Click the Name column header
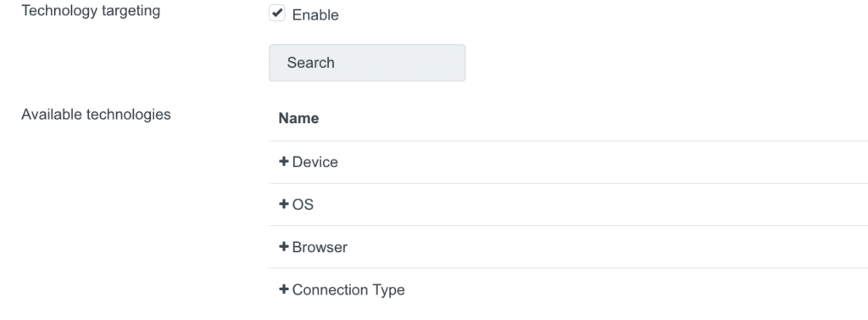 [x=298, y=118]
